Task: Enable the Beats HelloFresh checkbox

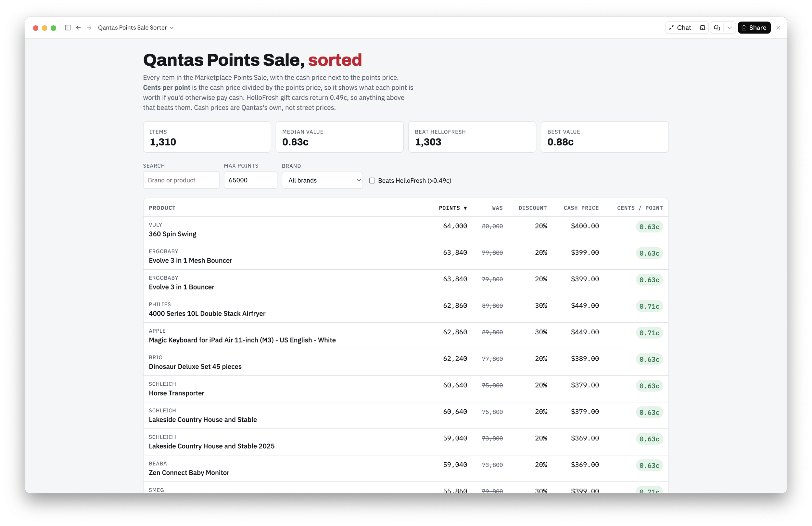Action: [x=372, y=181]
